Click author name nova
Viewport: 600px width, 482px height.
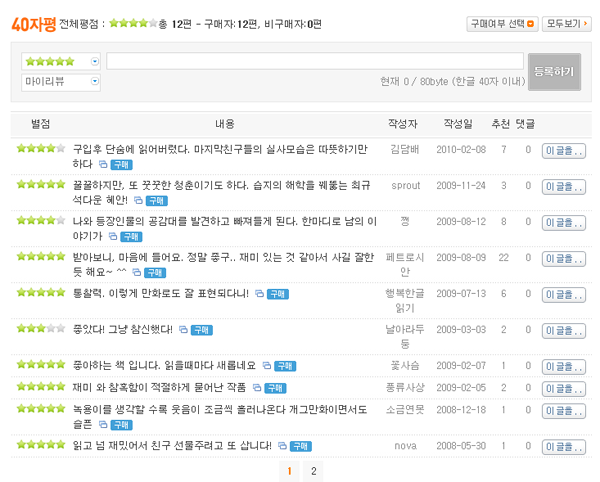[x=406, y=446]
